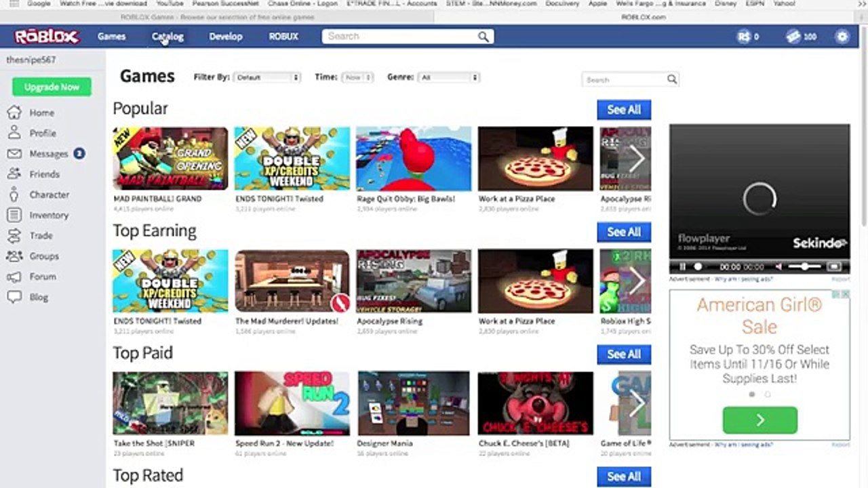The image size is (868, 488).
Task: Click the green arrow ad button
Action: pos(759,420)
